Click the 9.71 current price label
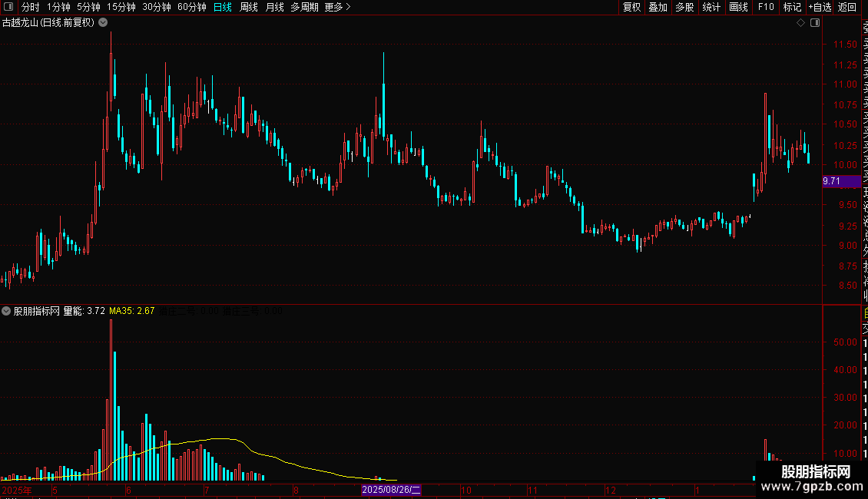Screen dimensions: 868x499 [x=841, y=181]
